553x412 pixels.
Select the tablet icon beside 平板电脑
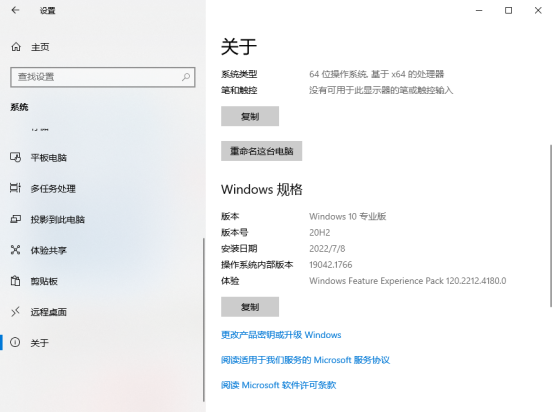16,157
